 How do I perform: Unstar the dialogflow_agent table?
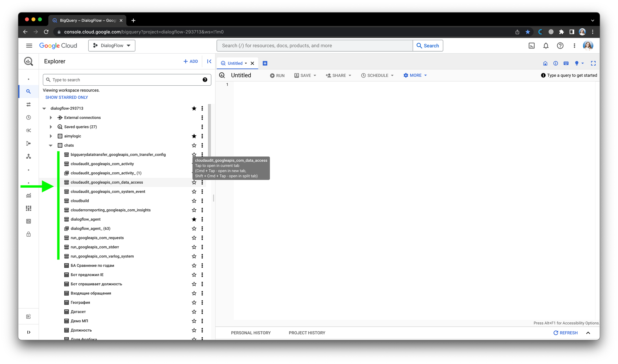tap(194, 219)
